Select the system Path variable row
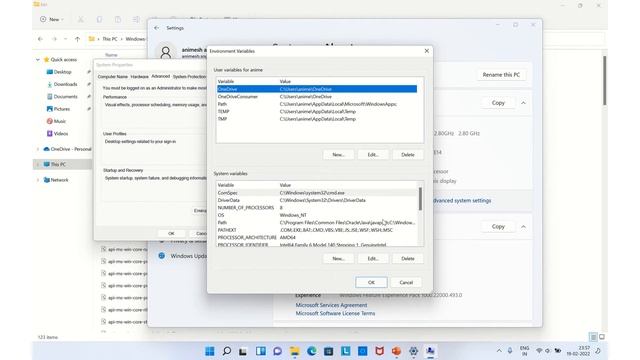 pos(317,223)
